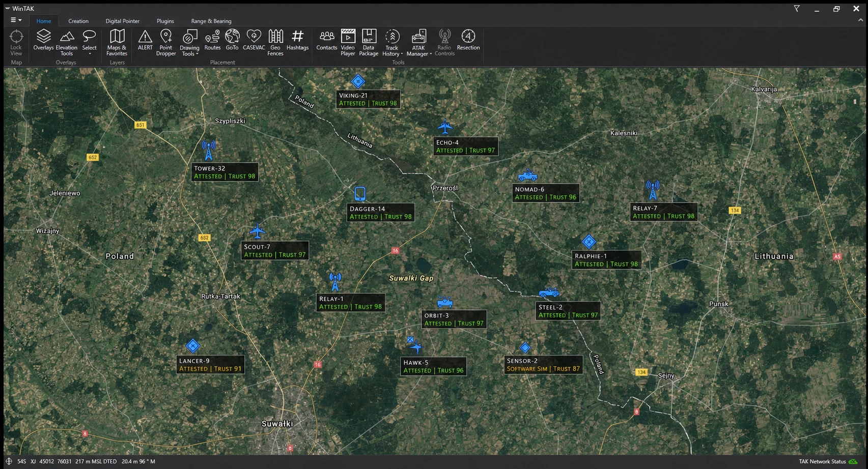Select the VIKING-21 map marker

coord(358,81)
